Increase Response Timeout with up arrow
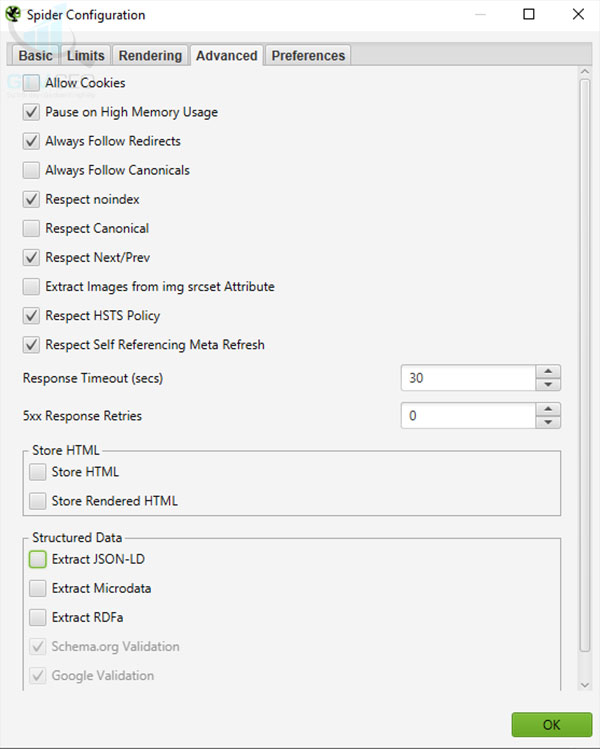The height and width of the screenshot is (749, 600). (x=548, y=372)
